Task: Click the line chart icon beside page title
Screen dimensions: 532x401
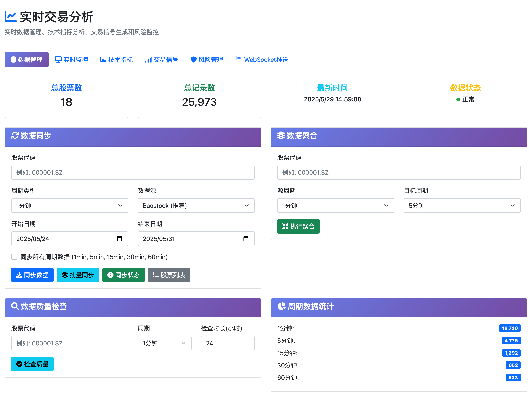Action: point(11,17)
